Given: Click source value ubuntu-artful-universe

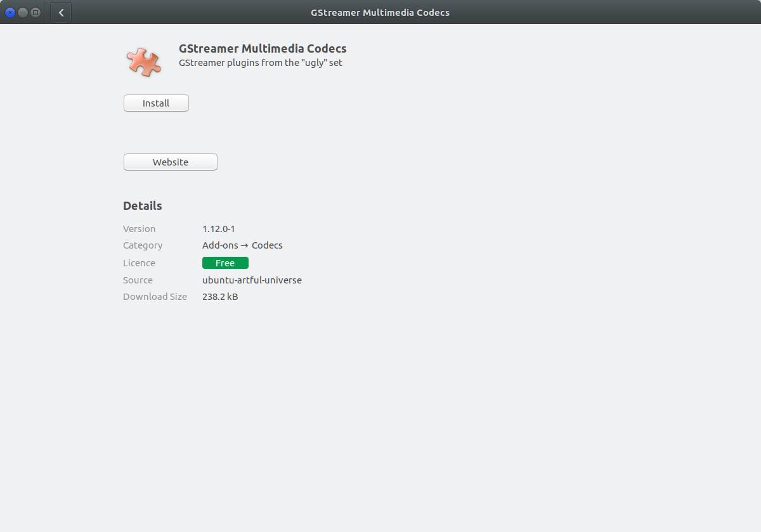Looking at the screenshot, I should coord(252,280).
